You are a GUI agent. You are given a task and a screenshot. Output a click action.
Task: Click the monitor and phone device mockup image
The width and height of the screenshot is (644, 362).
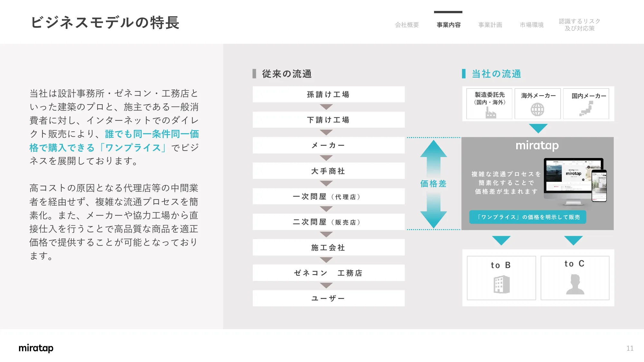(x=575, y=181)
